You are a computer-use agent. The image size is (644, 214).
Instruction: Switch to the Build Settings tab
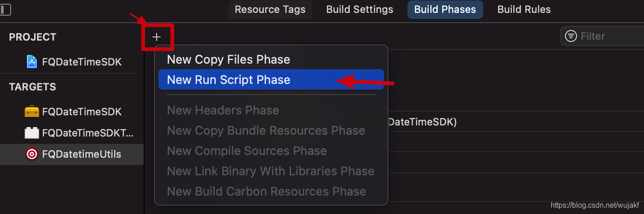coord(360,9)
